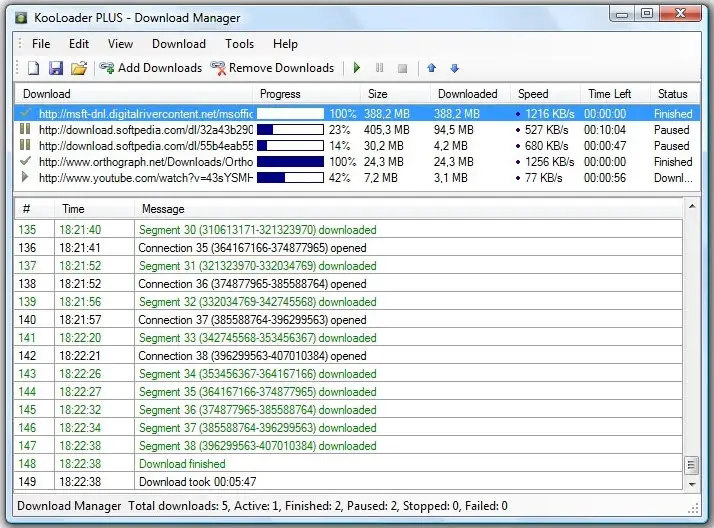Click the stop button in toolbar

click(x=403, y=68)
